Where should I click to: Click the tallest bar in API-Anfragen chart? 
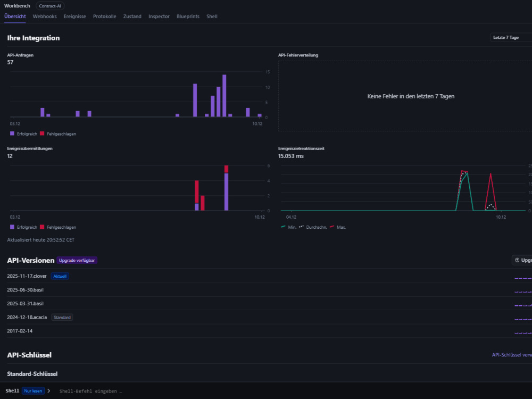coord(225,96)
